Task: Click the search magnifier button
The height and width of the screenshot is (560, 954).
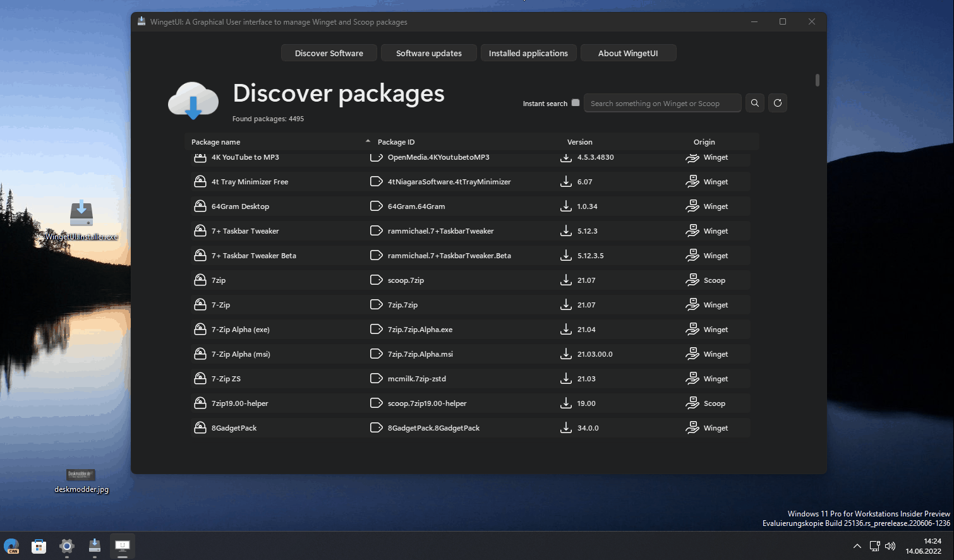Action: point(754,103)
